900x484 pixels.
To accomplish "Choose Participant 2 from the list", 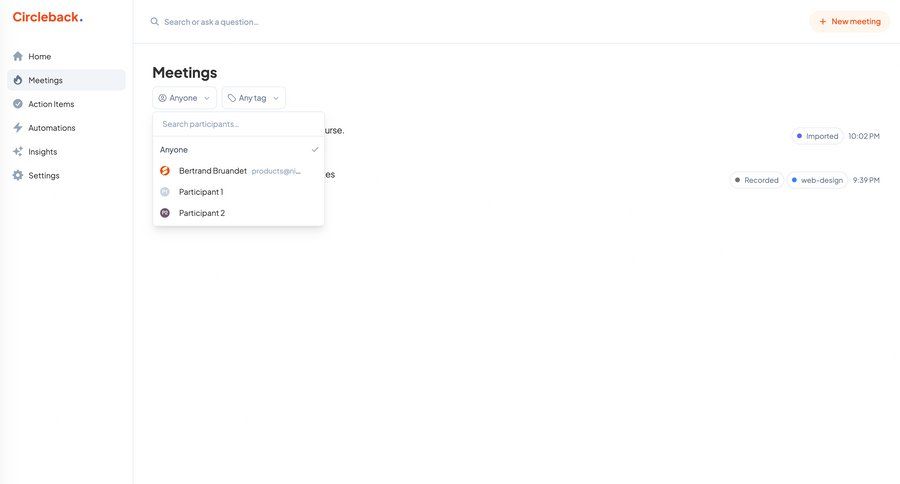I will tap(201, 213).
